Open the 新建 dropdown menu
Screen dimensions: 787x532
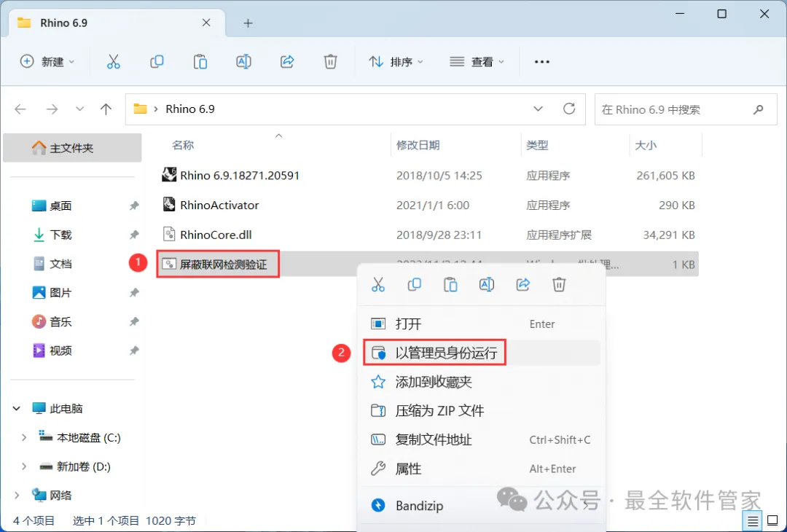pos(47,62)
